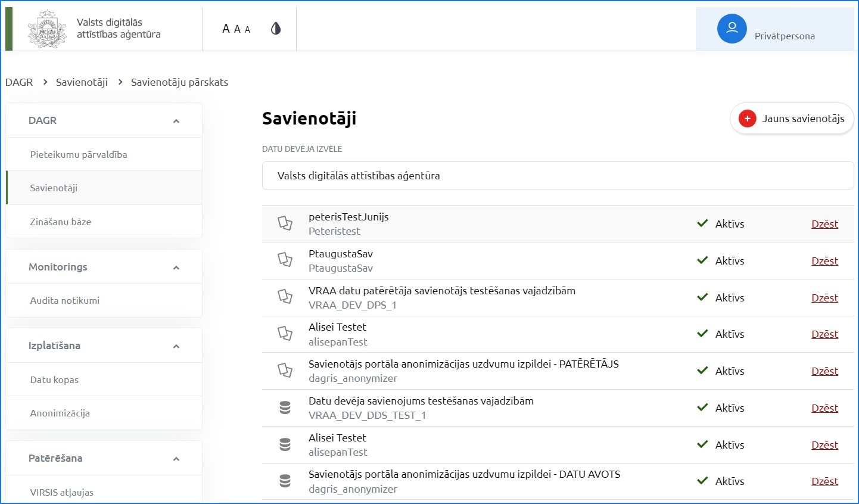
Task: Open Datu devēja savienojums testēšanas vajadzībām
Action: (421, 401)
